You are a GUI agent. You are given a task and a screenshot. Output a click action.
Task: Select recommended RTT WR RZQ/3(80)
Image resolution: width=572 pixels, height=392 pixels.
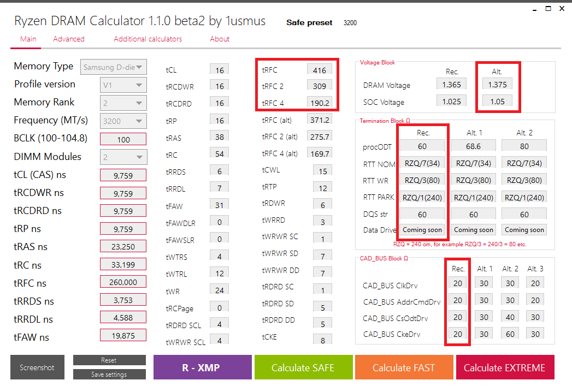(422, 180)
